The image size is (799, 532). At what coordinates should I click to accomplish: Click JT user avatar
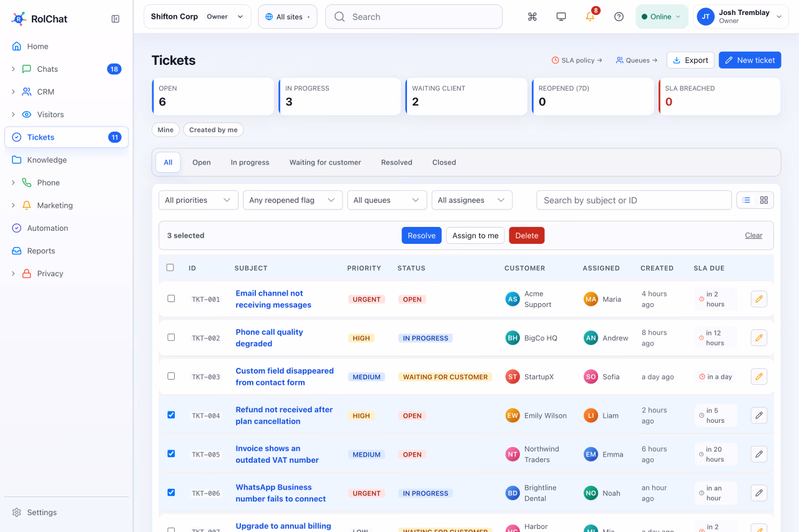coord(705,17)
